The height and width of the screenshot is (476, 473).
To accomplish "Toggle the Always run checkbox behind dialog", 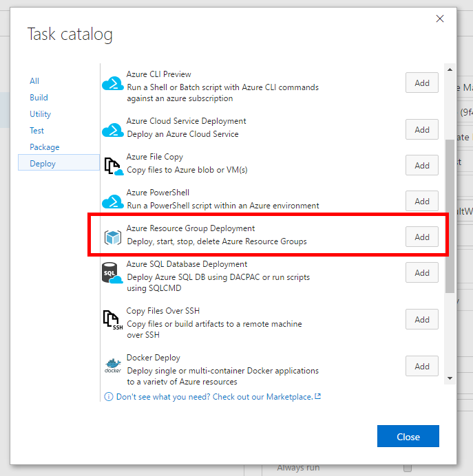I will (408, 468).
